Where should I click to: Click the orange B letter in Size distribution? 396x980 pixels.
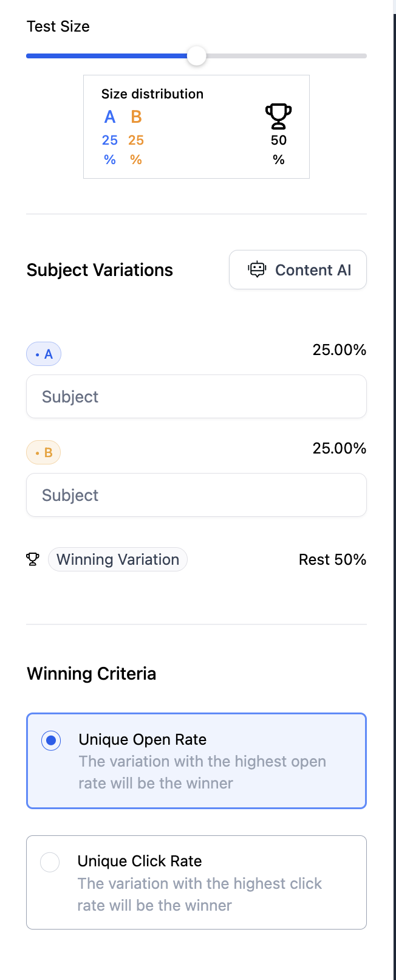pos(136,117)
